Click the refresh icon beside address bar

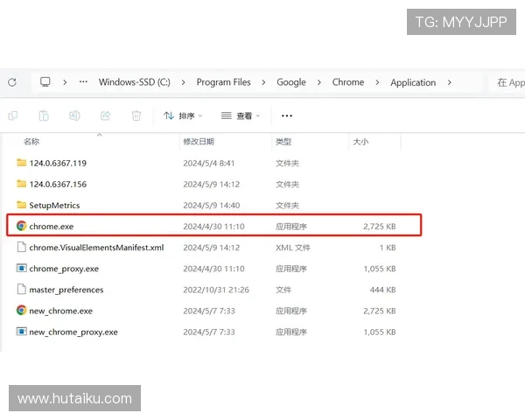click(x=11, y=82)
